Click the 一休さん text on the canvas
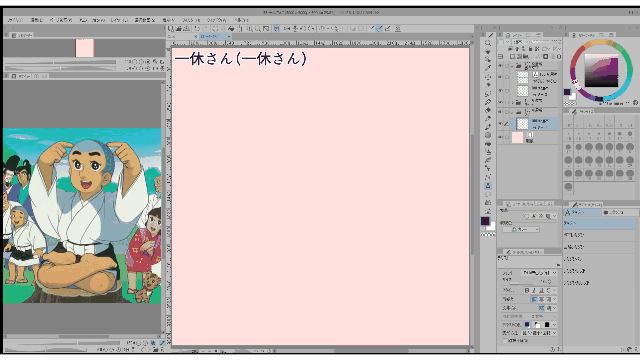The image size is (640, 360). point(240,59)
